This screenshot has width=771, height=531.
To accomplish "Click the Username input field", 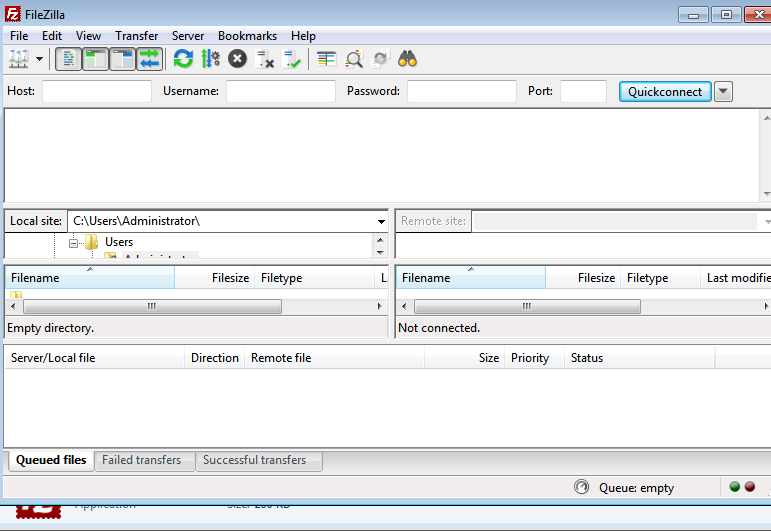I will click(281, 91).
